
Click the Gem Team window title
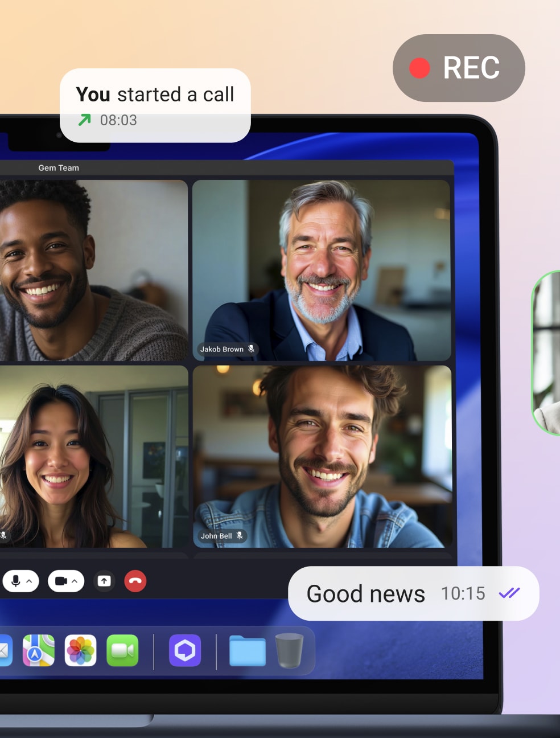[59, 168]
